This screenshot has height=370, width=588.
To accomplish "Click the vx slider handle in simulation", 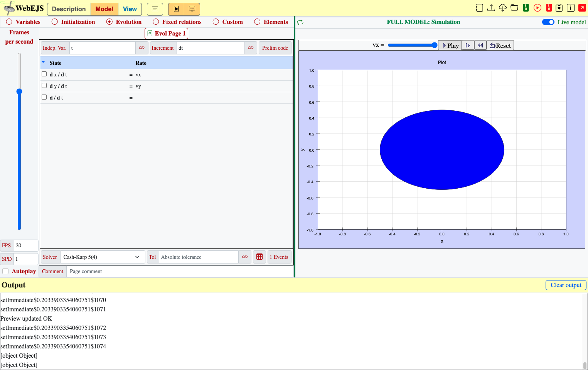I will tap(435, 45).
